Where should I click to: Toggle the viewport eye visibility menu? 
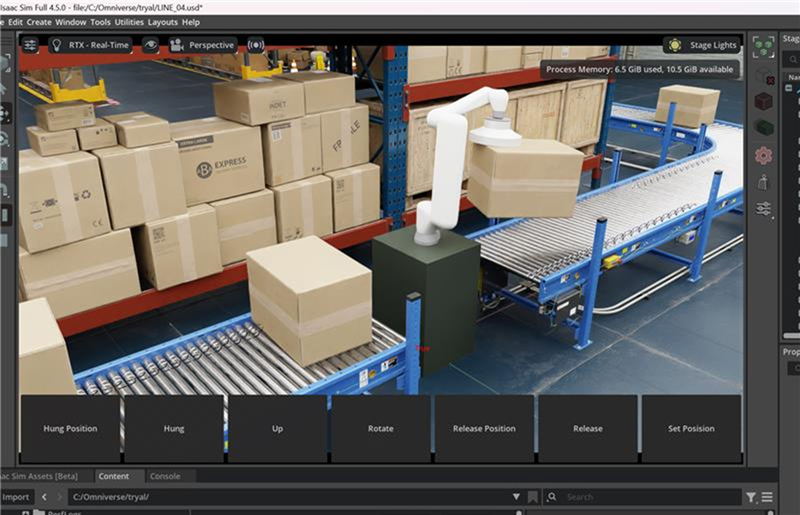point(151,45)
